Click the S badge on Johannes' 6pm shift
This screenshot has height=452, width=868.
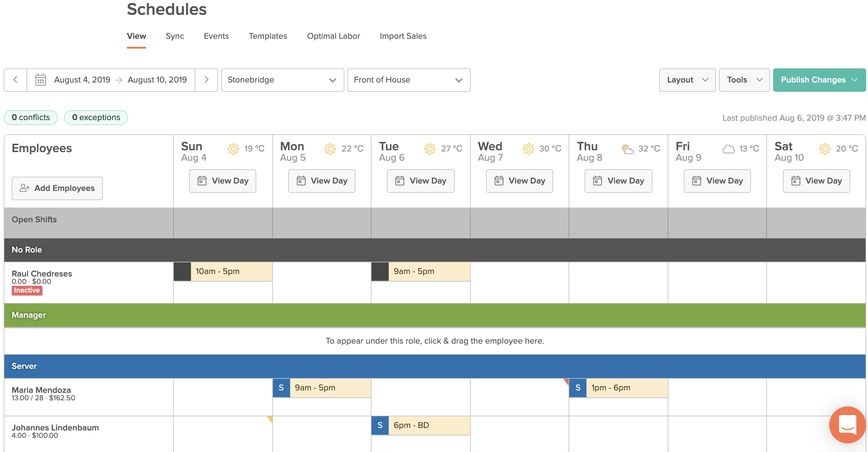coord(380,425)
